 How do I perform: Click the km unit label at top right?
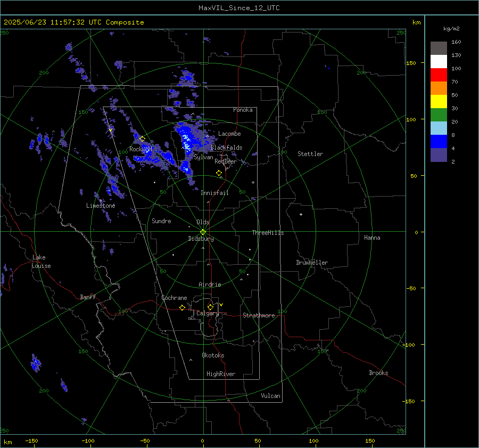[x=416, y=22]
